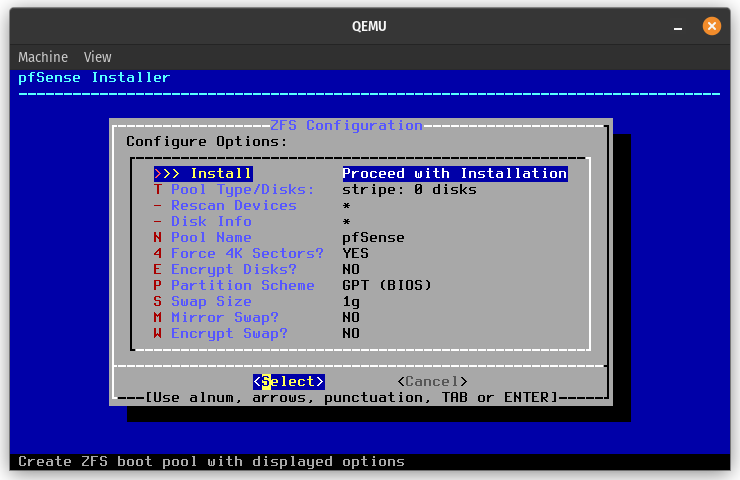Click the 'pfSense' pool name value

point(373,237)
